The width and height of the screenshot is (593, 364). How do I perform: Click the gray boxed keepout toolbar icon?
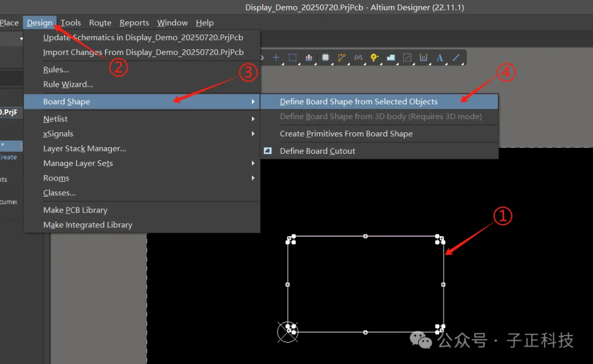click(407, 58)
